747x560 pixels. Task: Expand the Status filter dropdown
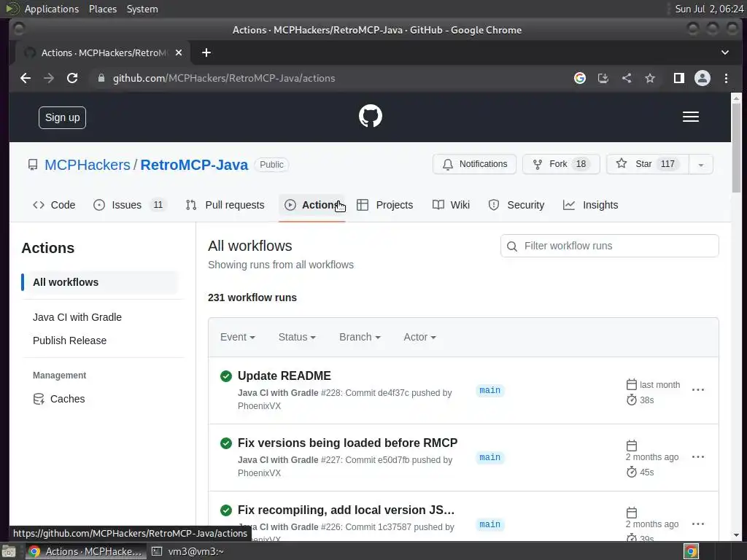click(x=297, y=337)
